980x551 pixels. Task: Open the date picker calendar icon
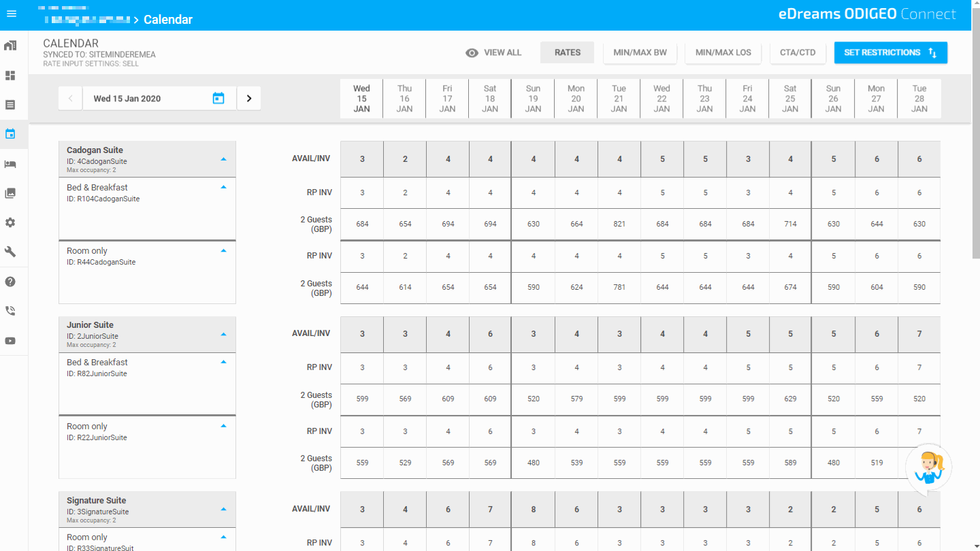click(218, 99)
